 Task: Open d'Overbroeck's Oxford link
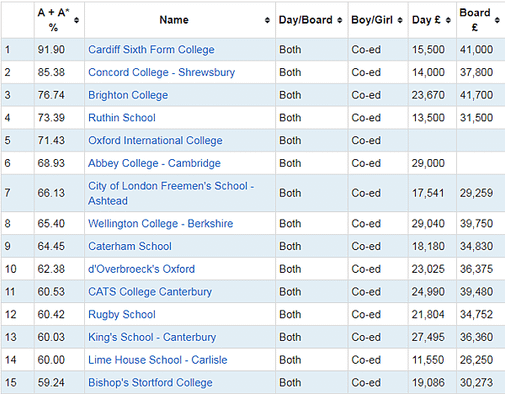click(141, 269)
